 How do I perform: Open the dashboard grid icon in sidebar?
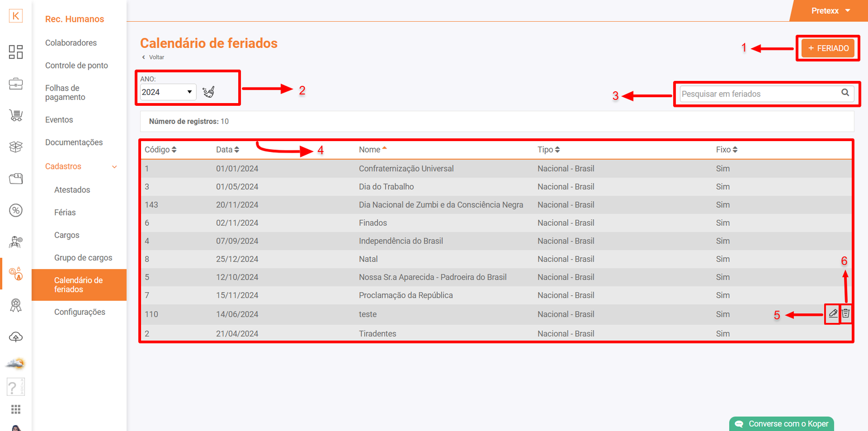pos(16,52)
